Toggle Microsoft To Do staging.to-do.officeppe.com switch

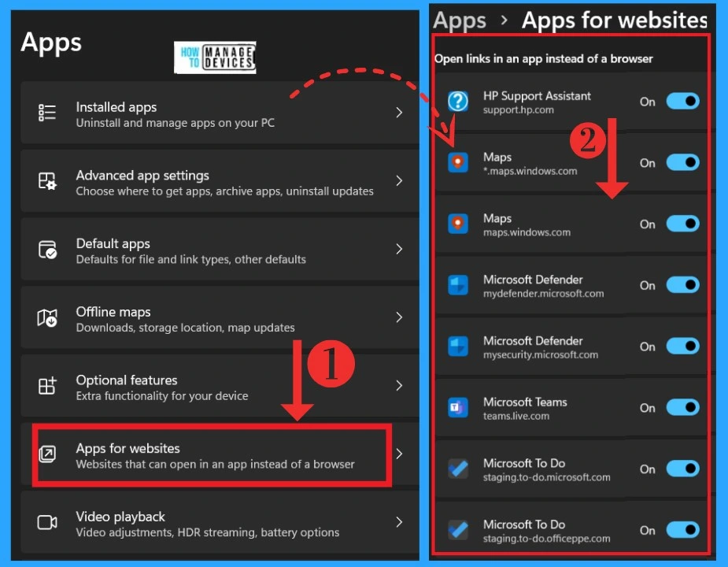(x=682, y=530)
